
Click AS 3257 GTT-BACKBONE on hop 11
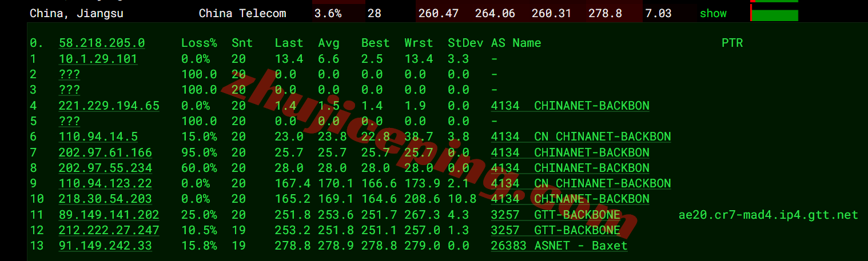point(556,215)
